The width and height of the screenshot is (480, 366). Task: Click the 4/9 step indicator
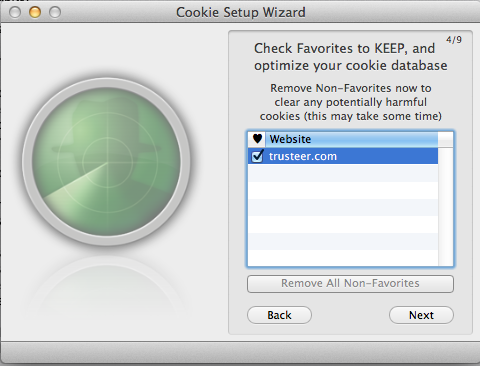[x=454, y=40]
